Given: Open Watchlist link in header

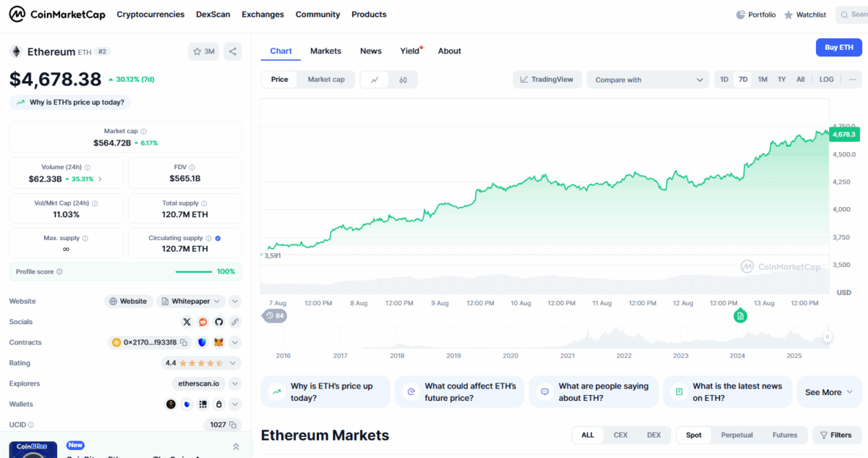Looking at the screenshot, I should pyautogui.click(x=805, y=14).
